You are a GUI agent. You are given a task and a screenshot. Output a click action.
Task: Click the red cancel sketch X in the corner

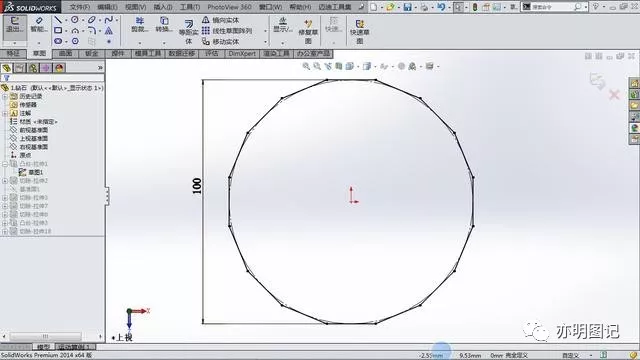[x=614, y=95]
